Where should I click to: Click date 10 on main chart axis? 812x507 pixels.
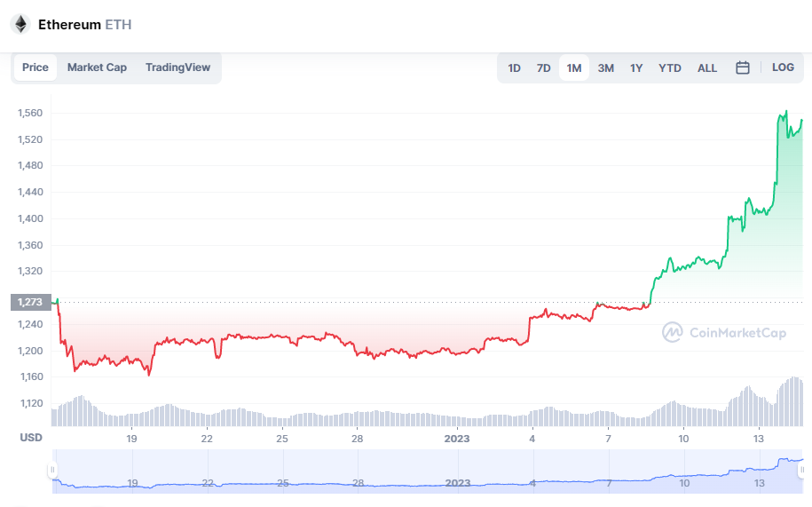pos(683,439)
